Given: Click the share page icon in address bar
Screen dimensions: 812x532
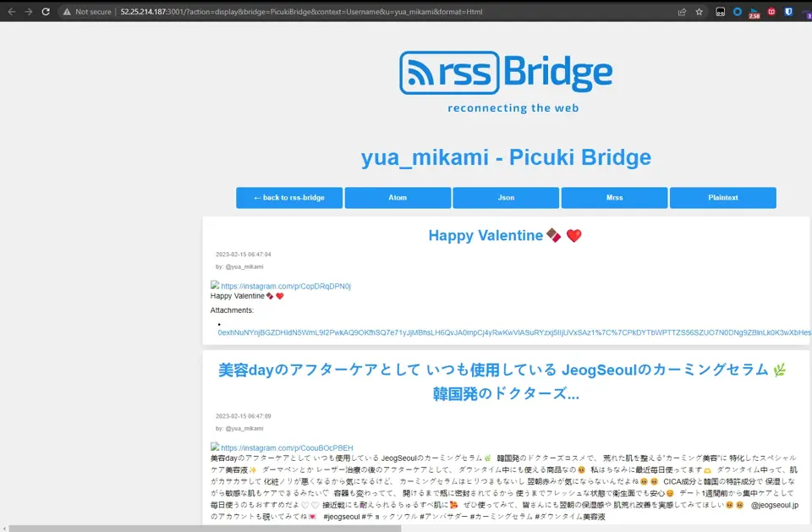Looking at the screenshot, I should click(x=682, y=11).
